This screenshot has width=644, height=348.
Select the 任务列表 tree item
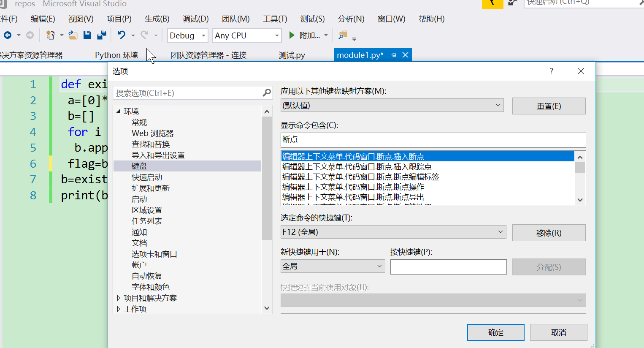147,221
